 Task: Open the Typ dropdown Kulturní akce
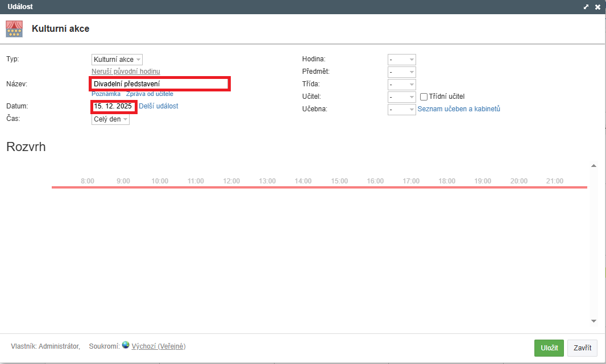[x=117, y=60]
